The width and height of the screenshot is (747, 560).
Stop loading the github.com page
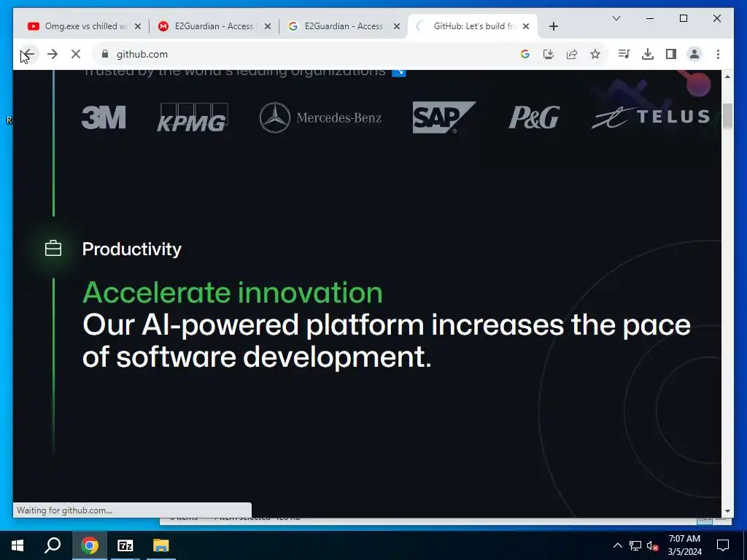click(76, 54)
